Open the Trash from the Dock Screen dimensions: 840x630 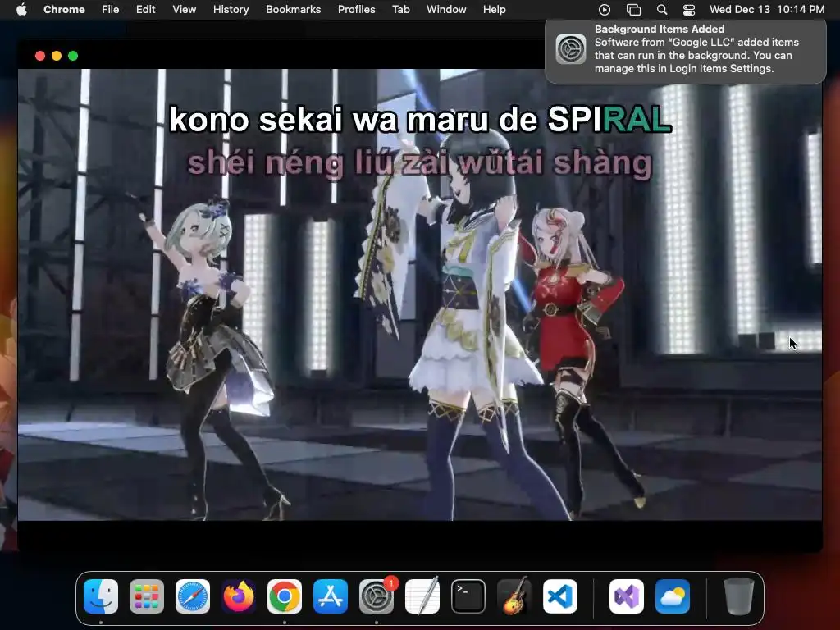click(x=739, y=596)
